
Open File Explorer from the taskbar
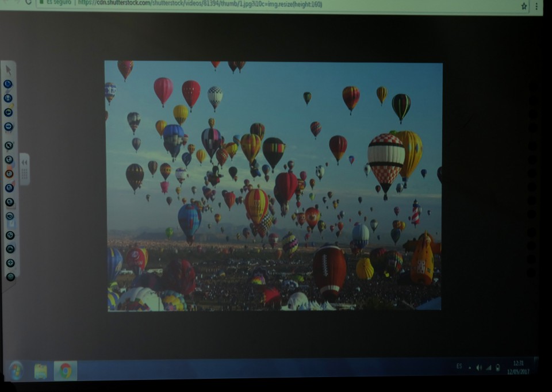[x=41, y=371]
